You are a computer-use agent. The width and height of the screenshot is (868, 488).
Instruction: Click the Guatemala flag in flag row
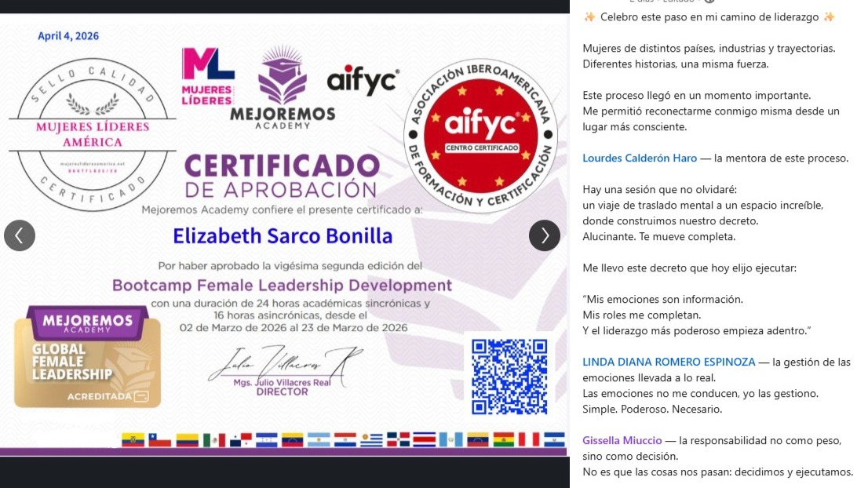click(450, 440)
